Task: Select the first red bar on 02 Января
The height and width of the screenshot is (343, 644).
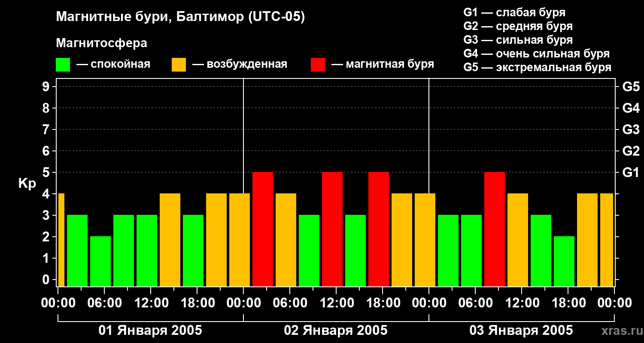Action: pyautogui.click(x=263, y=229)
